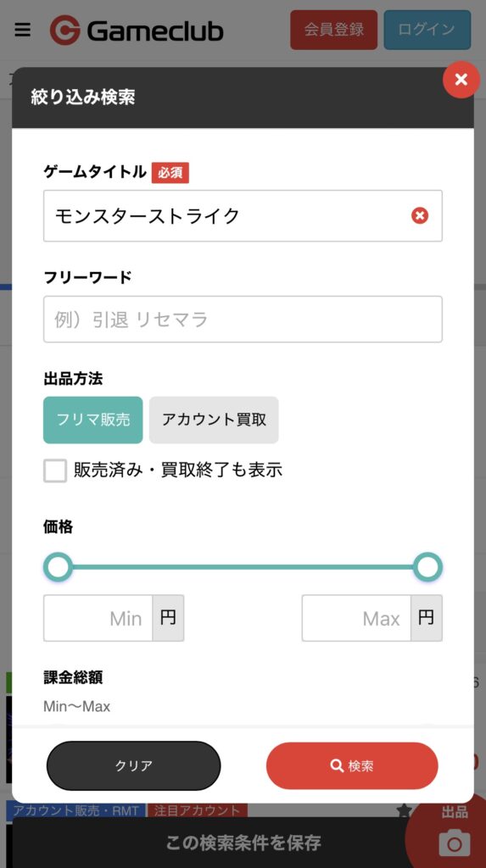The height and width of the screenshot is (868, 486).
Task: Click the ログイン button
Action: click(x=427, y=30)
